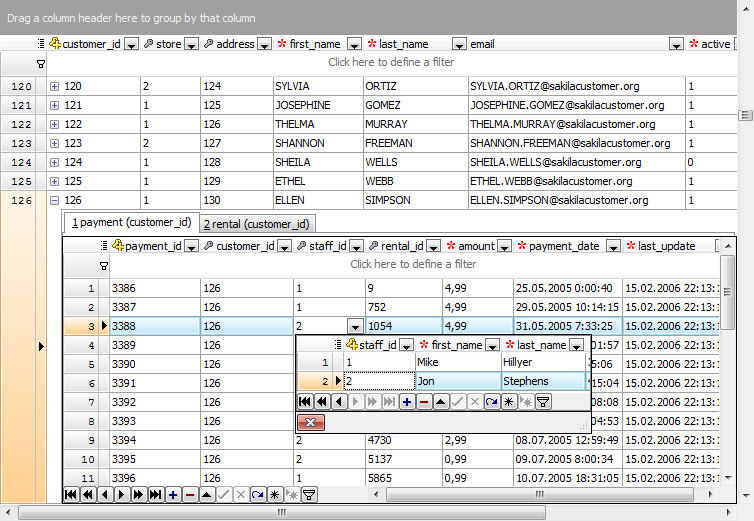The image size is (754, 521).
Task: Edit record in payment navigator
Action: [x=207, y=495]
